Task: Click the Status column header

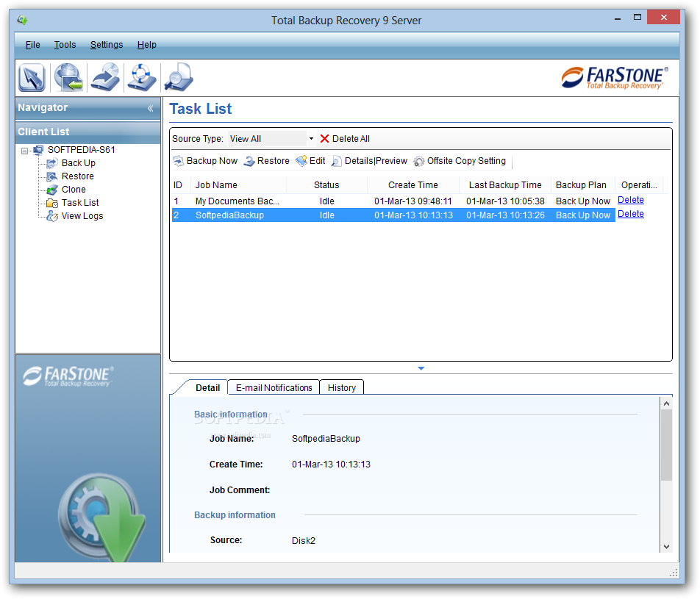Action: (326, 184)
